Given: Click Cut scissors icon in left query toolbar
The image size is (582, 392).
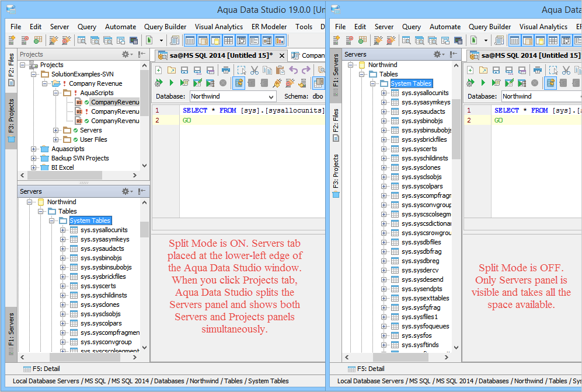Looking at the screenshot, I should click(x=255, y=70).
